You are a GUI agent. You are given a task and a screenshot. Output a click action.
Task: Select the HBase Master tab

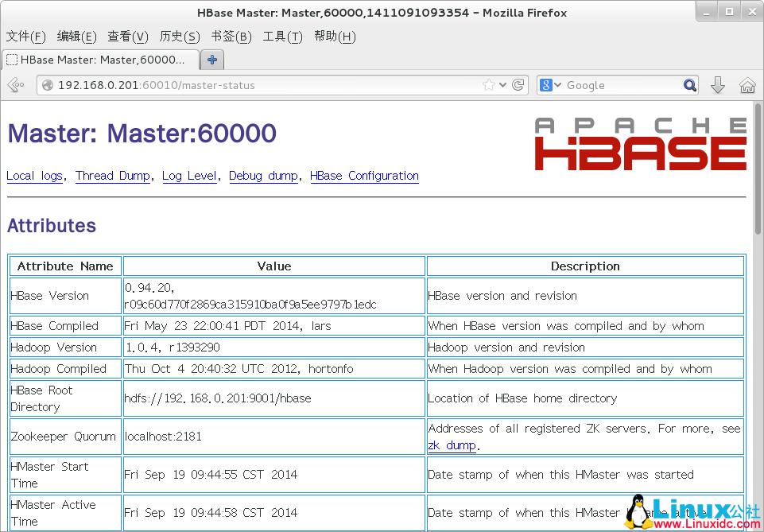click(102, 59)
